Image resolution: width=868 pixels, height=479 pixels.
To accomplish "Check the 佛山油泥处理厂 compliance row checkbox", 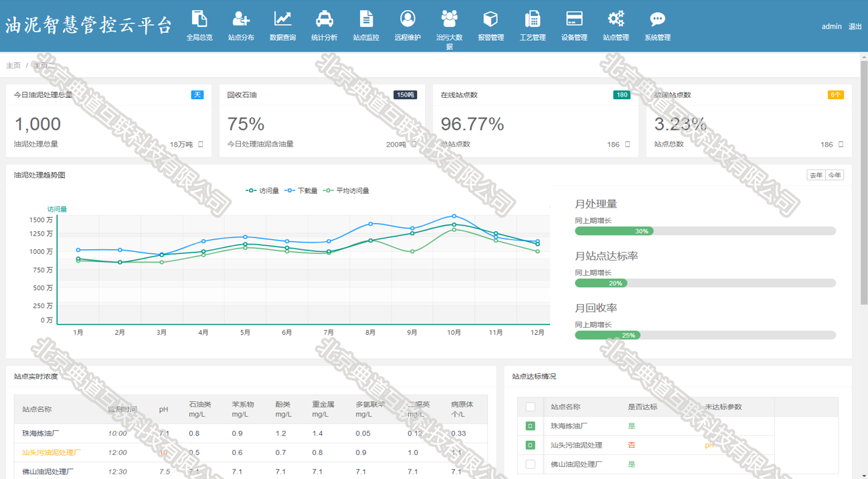I will tap(531, 464).
